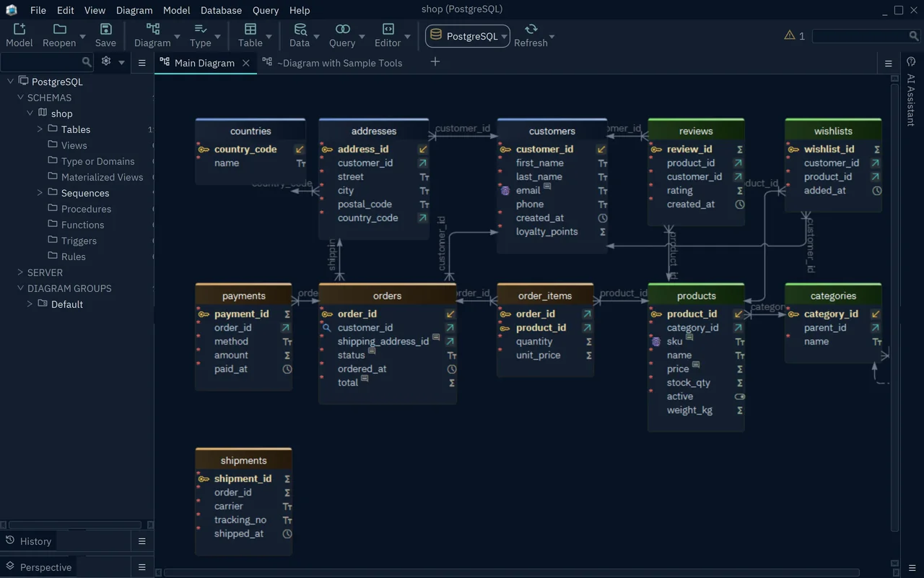Expand the Default diagram group
Screen dimensions: 924x578
coord(30,304)
